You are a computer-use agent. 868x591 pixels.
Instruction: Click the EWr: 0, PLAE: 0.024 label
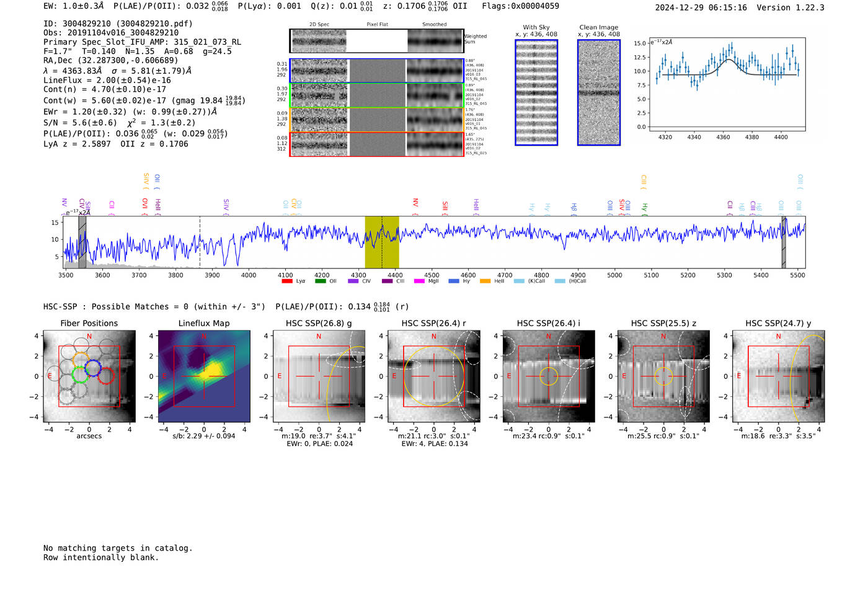tap(319, 444)
